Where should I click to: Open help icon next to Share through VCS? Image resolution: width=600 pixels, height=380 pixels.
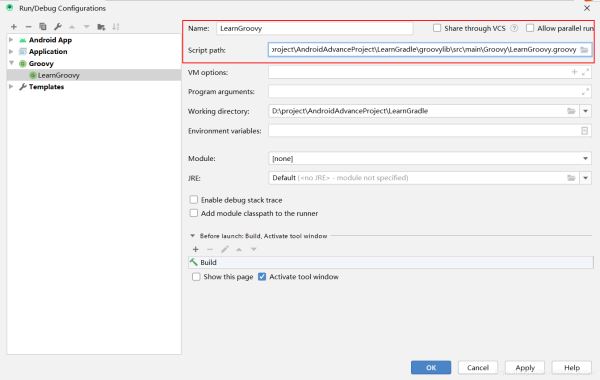pos(514,28)
